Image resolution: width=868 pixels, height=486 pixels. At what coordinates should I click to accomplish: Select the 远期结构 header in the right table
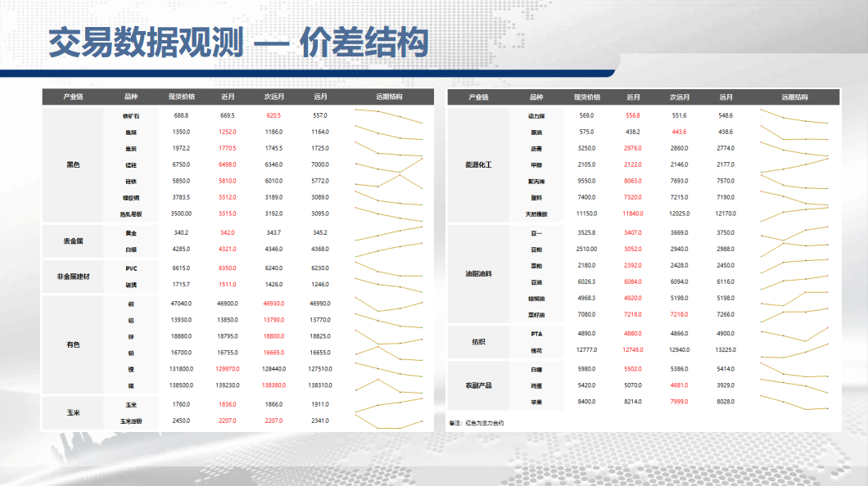click(x=794, y=97)
